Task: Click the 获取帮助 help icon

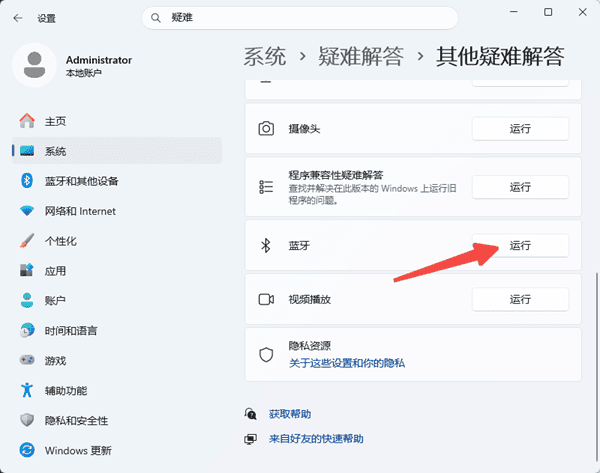Action: [250, 414]
